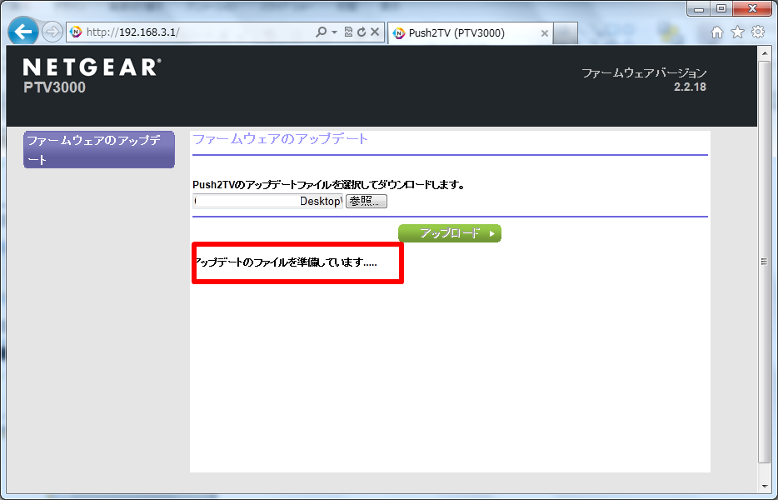The width and height of the screenshot is (778, 500).
Task: Refresh the page with reload icon
Action: click(x=361, y=32)
